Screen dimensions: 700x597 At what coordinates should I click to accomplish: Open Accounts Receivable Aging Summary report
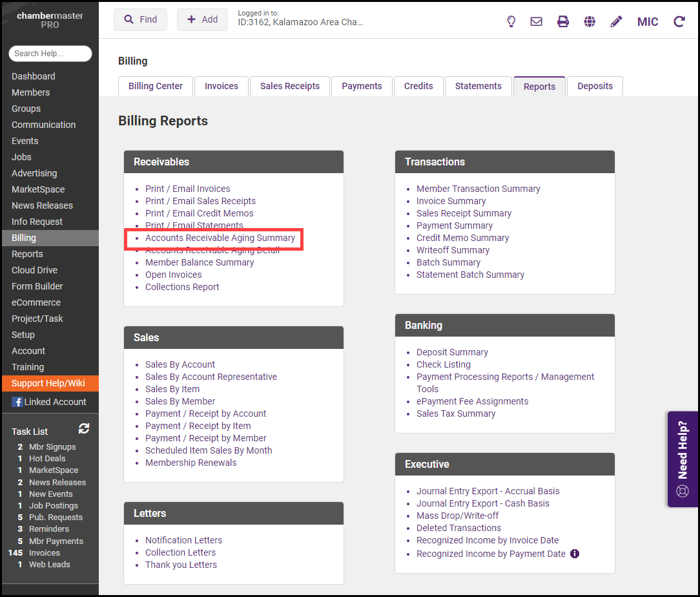click(x=220, y=238)
